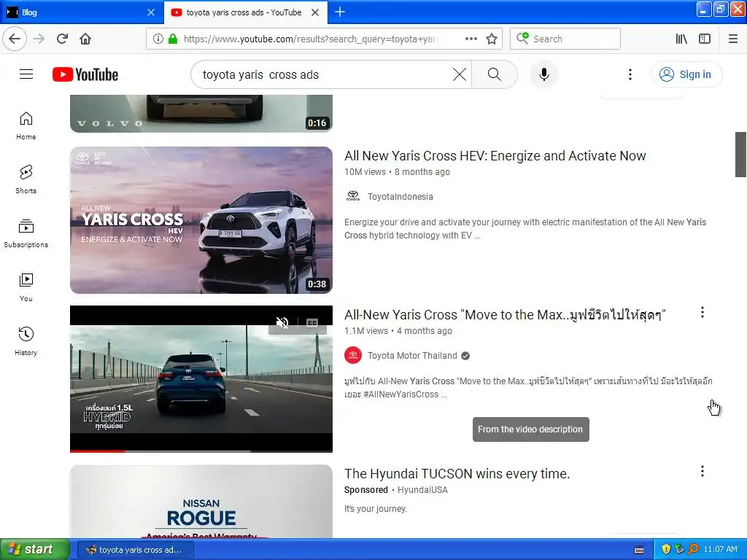Open All-New Yaris Cross Move to the Max title
The image size is (747, 560).
coord(505,315)
